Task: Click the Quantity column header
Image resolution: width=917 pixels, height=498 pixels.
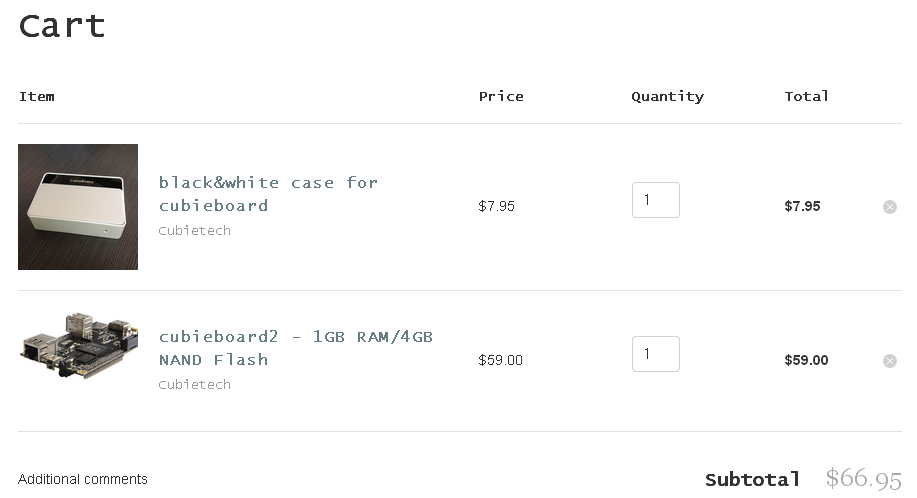Action: click(667, 97)
